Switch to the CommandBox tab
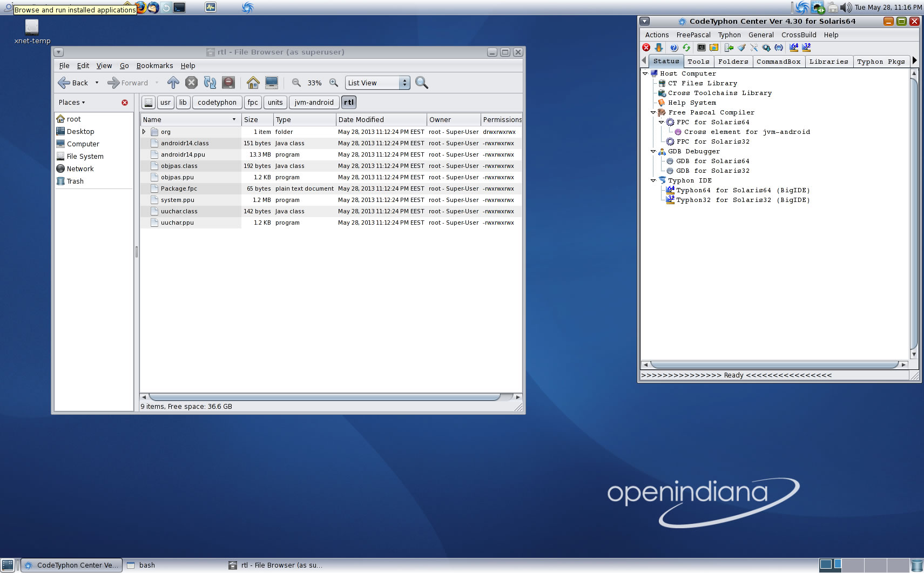The height and width of the screenshot is (573, 924). [778, 62]
